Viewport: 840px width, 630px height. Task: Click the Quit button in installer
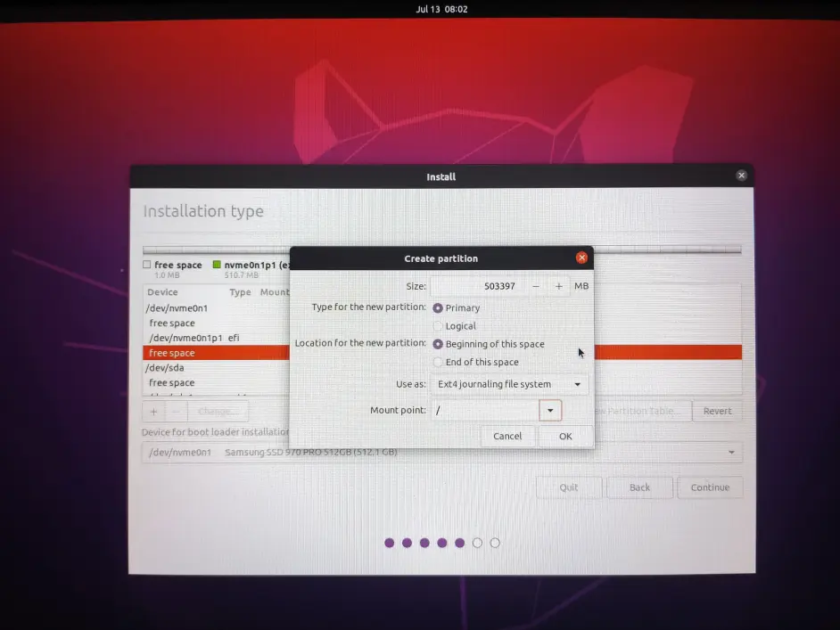point(568,487)
